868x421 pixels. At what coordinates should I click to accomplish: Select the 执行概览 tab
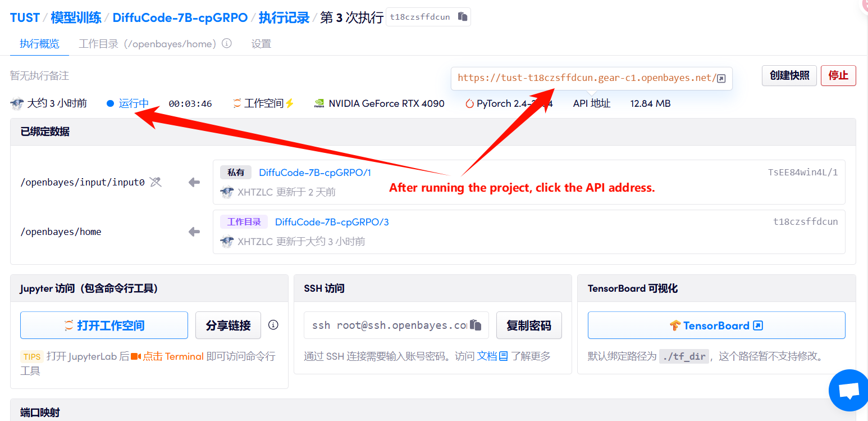tap(39, 44)
